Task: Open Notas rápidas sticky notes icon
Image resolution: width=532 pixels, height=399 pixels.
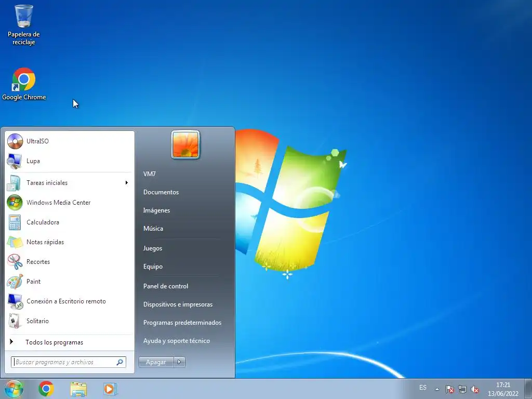Action: pyautogui.click(x=15, y=242)
